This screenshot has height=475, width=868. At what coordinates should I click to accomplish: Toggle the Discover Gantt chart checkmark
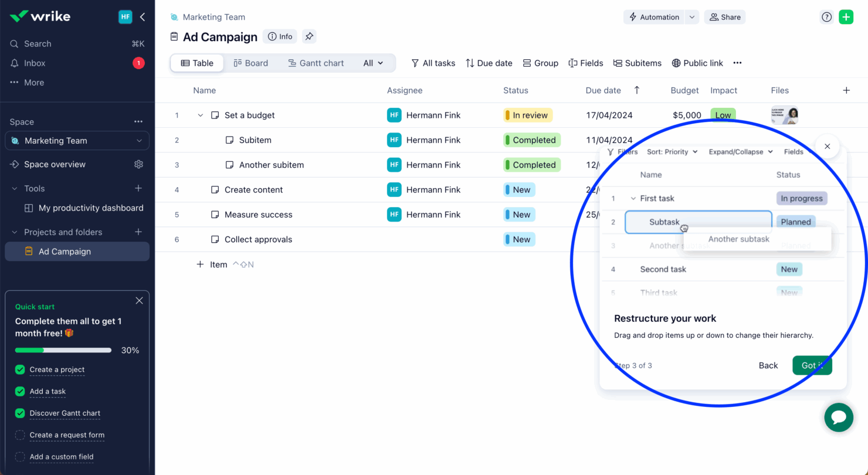[20, 413]
